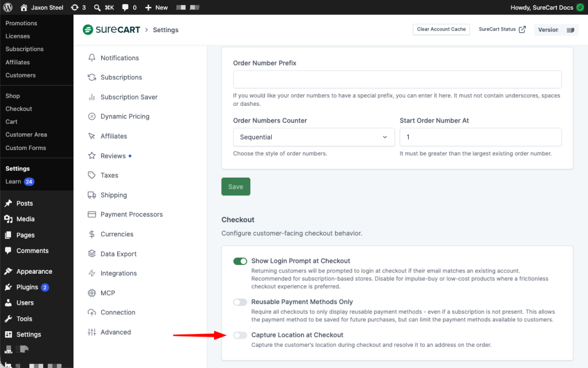Image resolution: width=588 pixels, height=368 pixels.
Task: Enable Reusable Payment Methods Only toggle
Action: 240,302
